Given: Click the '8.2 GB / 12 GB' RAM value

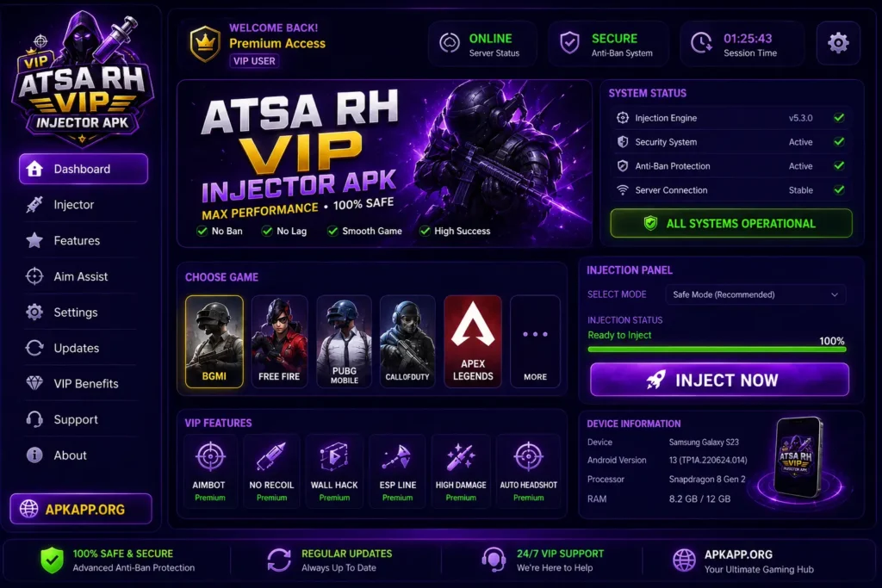Looking at the screenshot, I should click(x=699, y=498).
